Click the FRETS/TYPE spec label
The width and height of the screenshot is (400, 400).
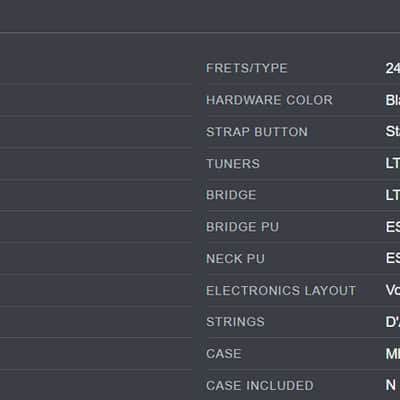coord(247,68)
